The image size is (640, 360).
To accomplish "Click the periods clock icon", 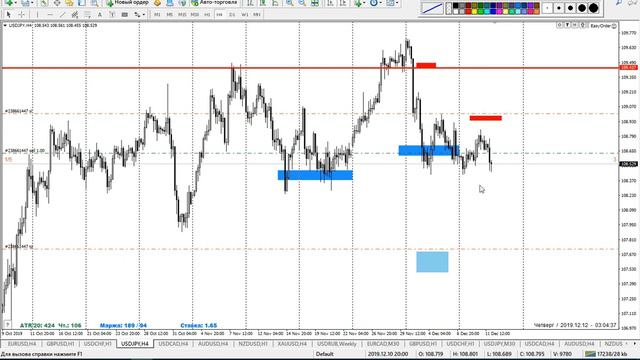I will [373, 3].
